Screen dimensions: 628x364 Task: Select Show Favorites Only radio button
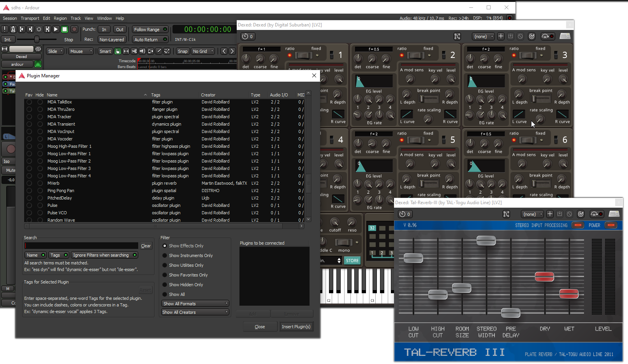165,275
